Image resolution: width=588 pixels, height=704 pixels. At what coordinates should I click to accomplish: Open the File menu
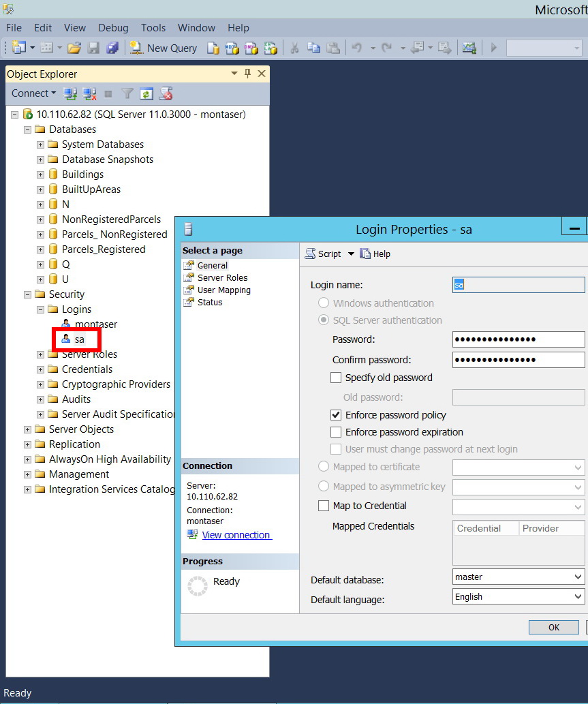tap(14, 28)
